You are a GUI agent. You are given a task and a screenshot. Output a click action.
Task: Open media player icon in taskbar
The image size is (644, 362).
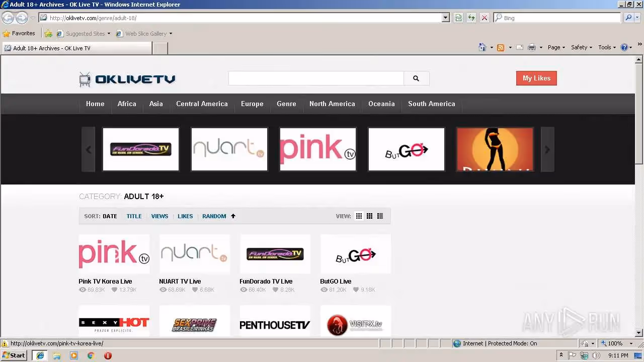(x=74, y=355)
